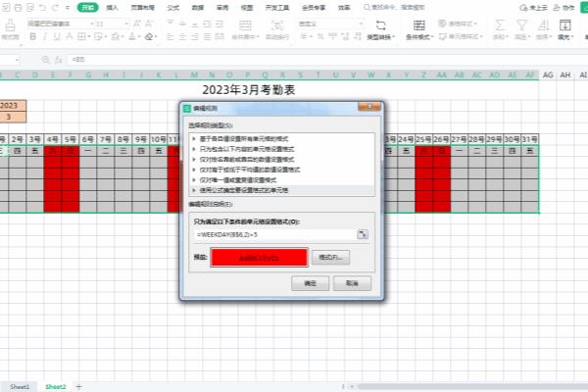
Task: Click the cloud not-uploaded icon
Action: click(523, 8)
